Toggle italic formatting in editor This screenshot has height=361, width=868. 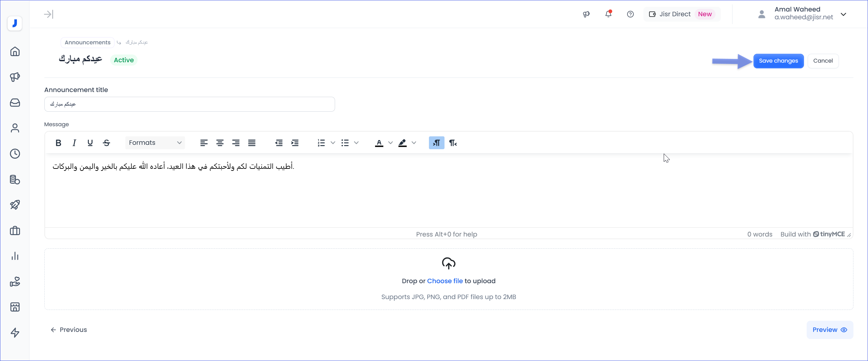pos(74,143)
